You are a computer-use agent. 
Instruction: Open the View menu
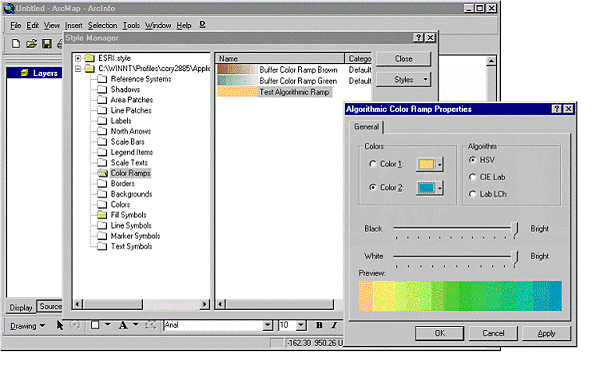[52, 25]
